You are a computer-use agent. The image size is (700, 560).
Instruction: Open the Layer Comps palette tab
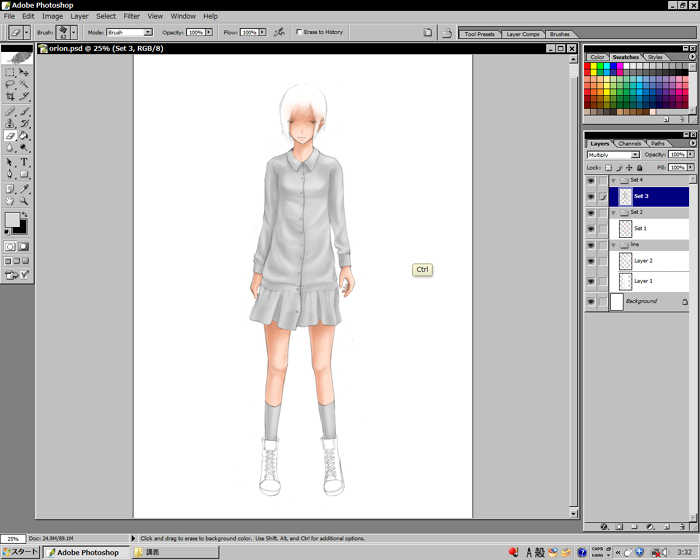[x=523, y=34]
